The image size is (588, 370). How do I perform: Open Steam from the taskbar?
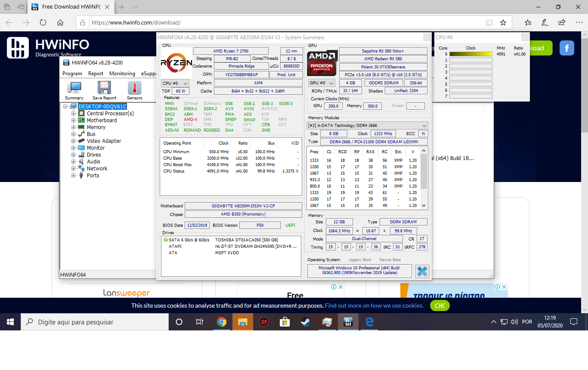pos(306,322)
